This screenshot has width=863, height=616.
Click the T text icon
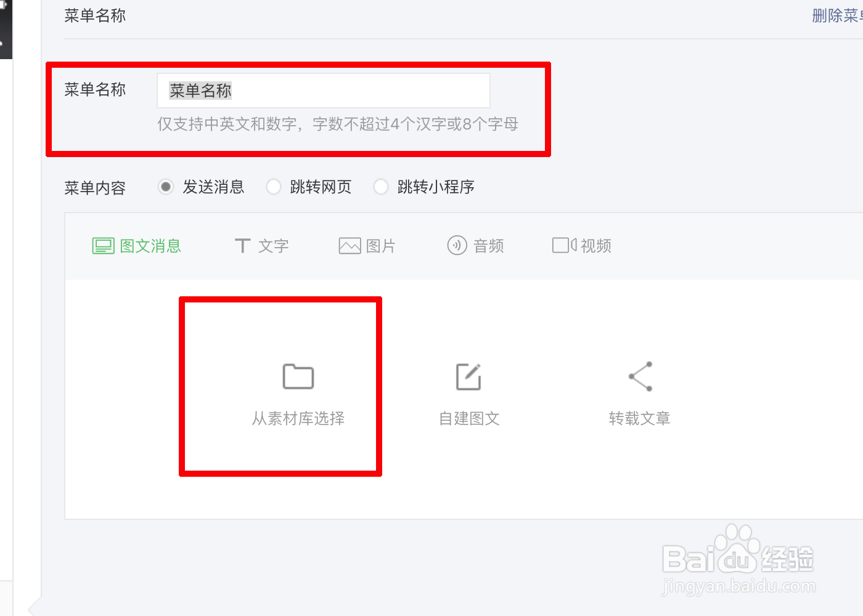tap(242, 246)
